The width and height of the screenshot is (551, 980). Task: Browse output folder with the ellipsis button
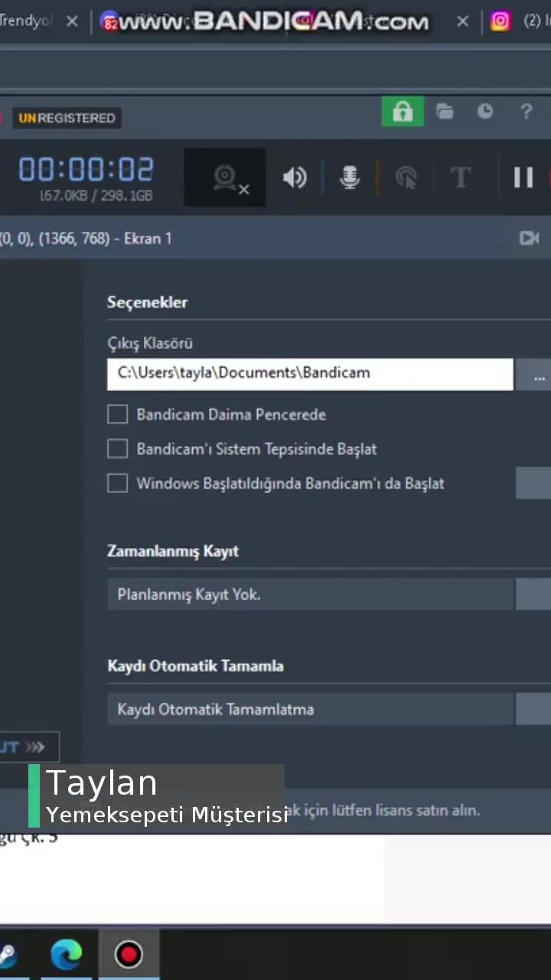click(x=539, y=377)
